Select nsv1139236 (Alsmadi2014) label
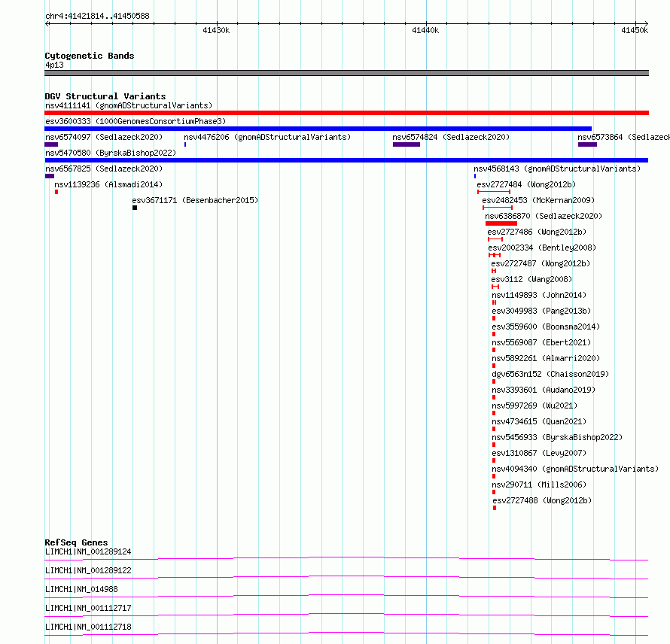This screenshot has width=670, height=644. tap(108, 184)
